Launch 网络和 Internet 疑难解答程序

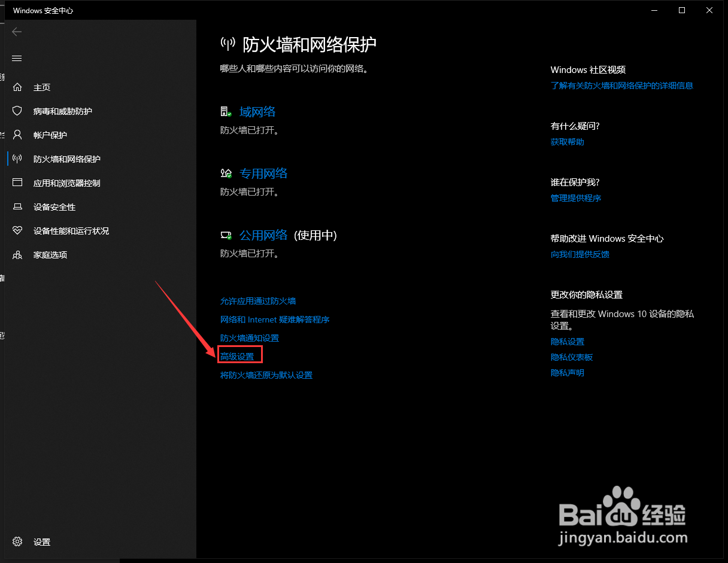[275, 319]
